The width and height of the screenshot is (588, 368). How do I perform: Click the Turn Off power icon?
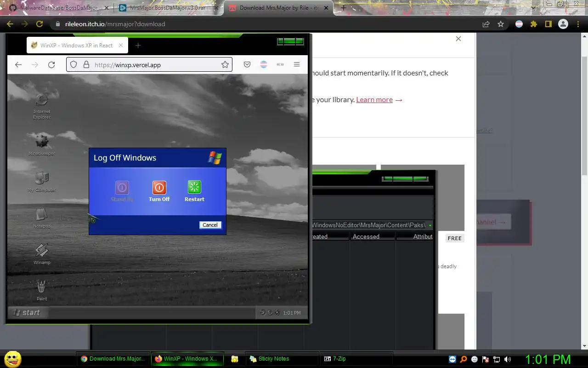(x=159, y=187)
